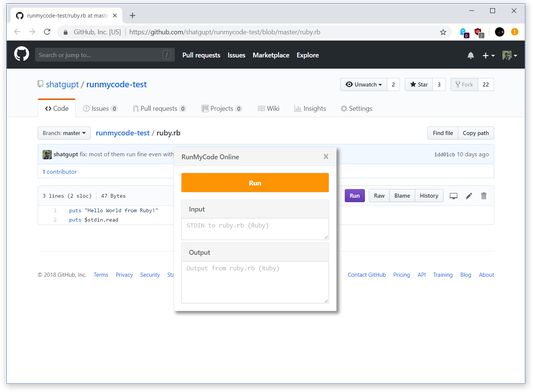Close the RunMyCode Online popup
This screenshot has height=392, width=533.
coord(326,156)
